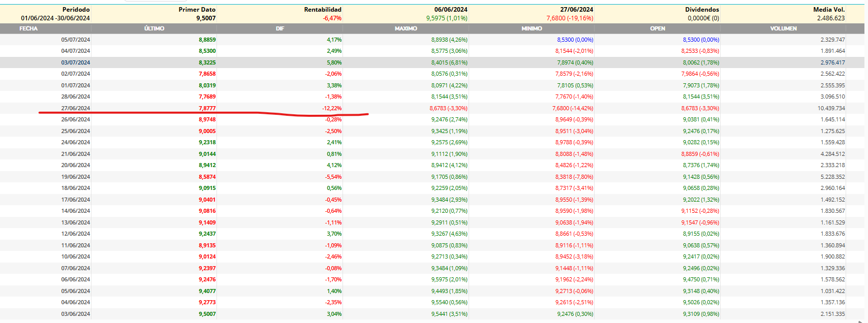The image size is (868, 323).
Task: Select the highlighted 03/07/2024 row
Action: [x=432, y=62]
